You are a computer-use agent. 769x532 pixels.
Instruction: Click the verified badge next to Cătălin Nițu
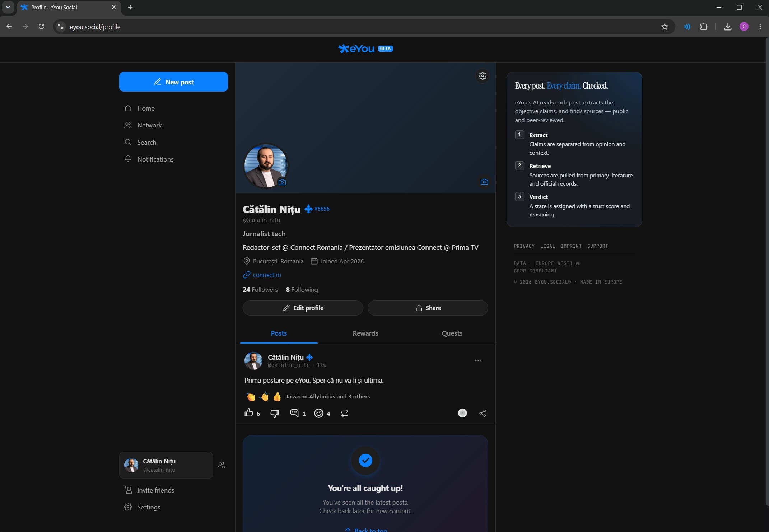tap(308, 209)
